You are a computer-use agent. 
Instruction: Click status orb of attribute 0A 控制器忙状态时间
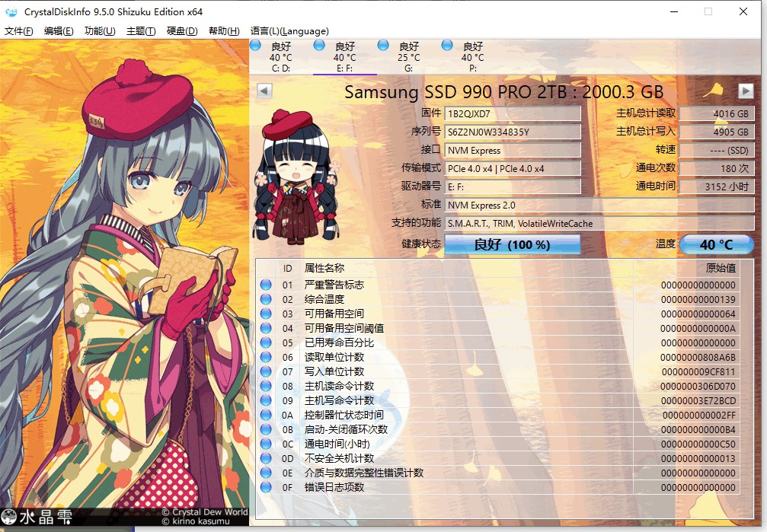[266, 415]
